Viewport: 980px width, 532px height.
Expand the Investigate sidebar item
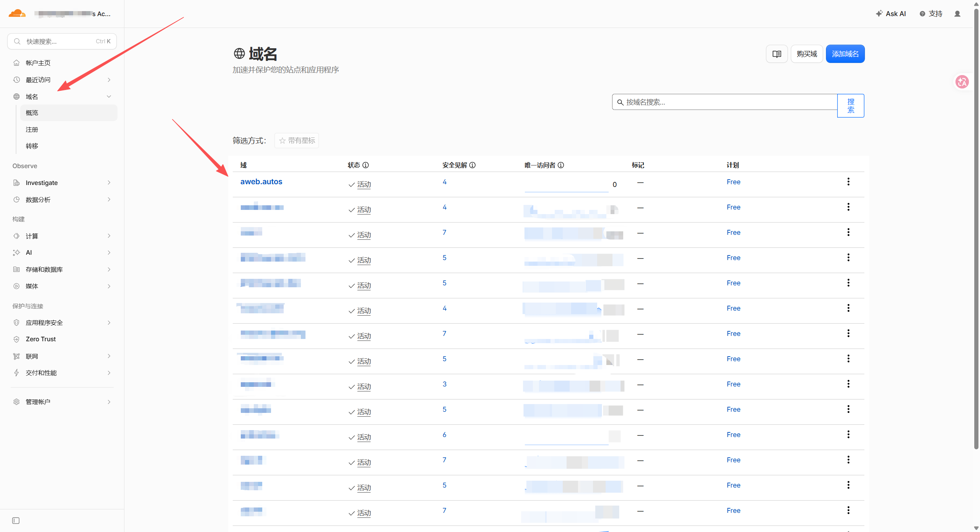(x=62, y=183)
